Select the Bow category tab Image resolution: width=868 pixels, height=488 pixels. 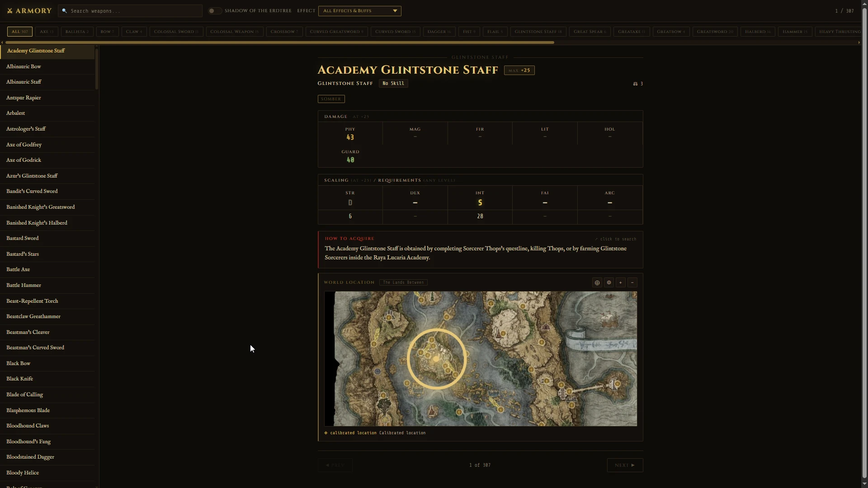(108, 32)
